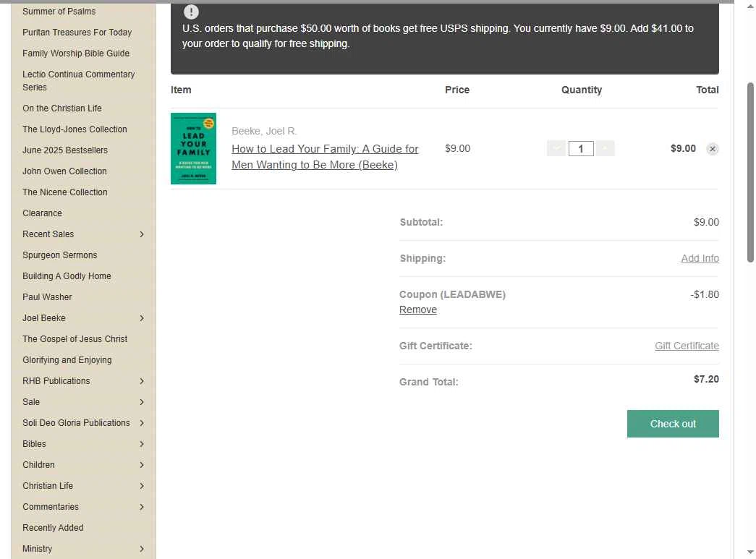Click the coupon discount -$1.80
Viewport: 756px width, 559px height.
click(705, 294)
